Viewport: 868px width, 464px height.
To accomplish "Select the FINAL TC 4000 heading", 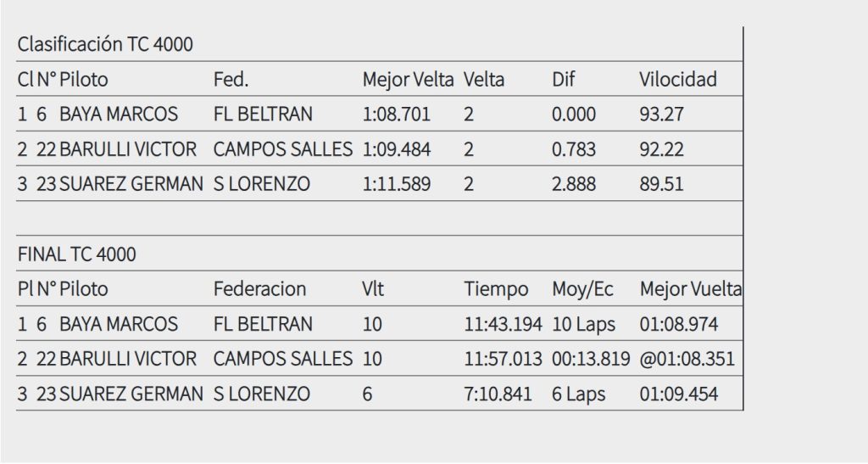I will 77,254.
